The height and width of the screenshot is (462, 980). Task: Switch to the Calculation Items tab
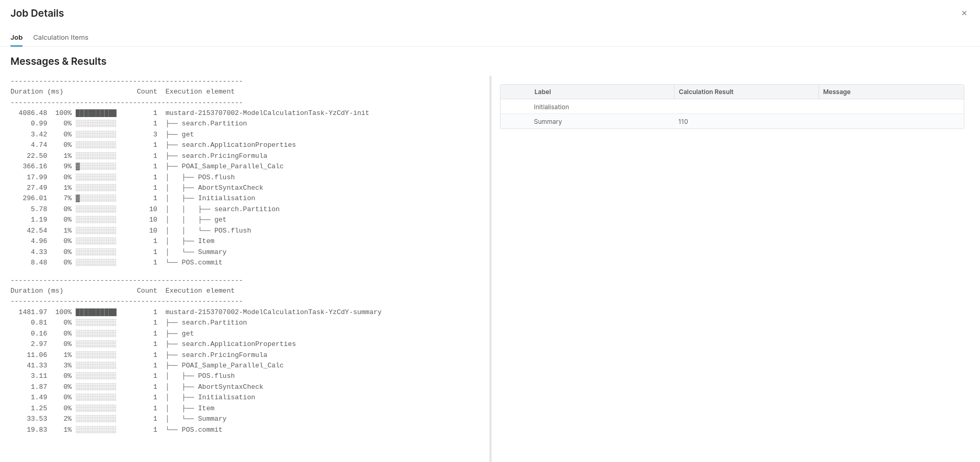[x=61, y=38]
